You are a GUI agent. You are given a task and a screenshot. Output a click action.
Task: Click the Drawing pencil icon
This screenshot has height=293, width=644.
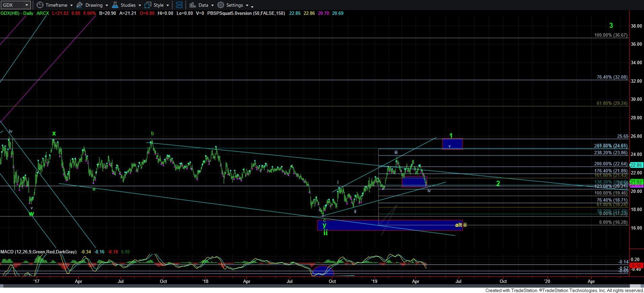point(80,5)
